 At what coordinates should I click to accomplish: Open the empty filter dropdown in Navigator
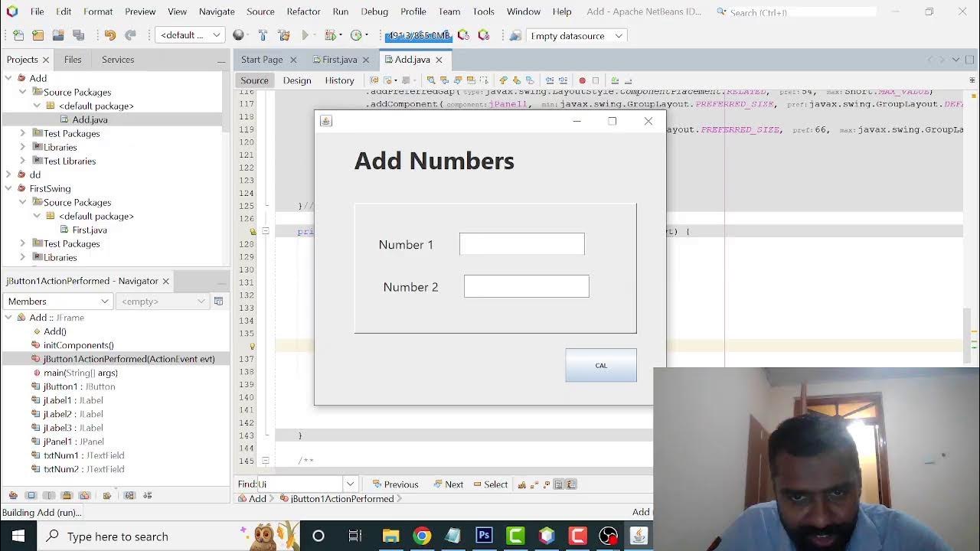coord(163,302)
